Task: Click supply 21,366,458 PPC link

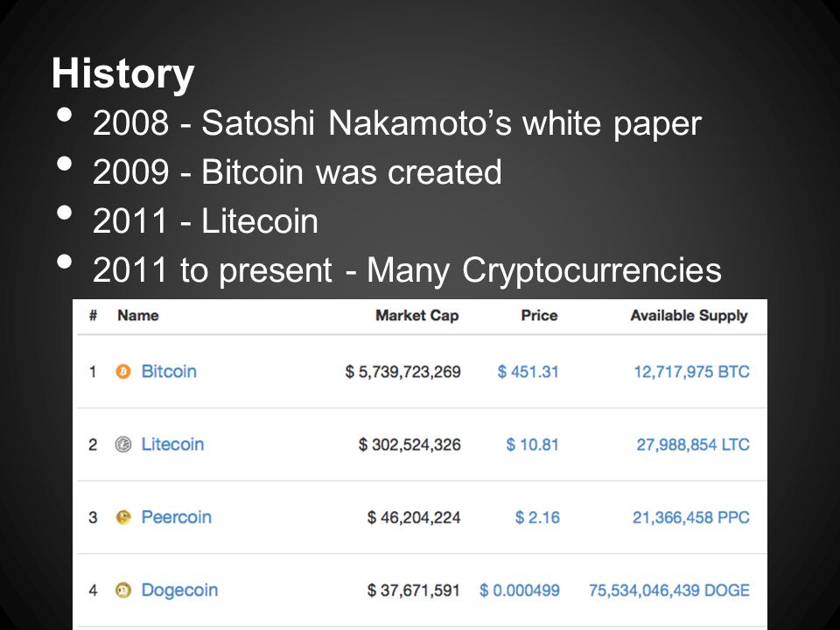Action: [x=691, y=517]
